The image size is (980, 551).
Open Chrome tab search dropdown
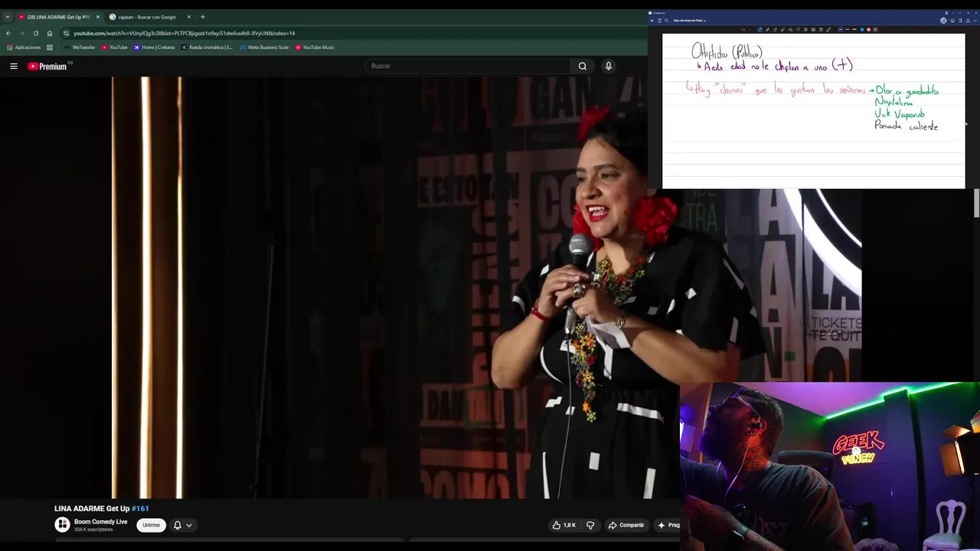coord(8,17)
